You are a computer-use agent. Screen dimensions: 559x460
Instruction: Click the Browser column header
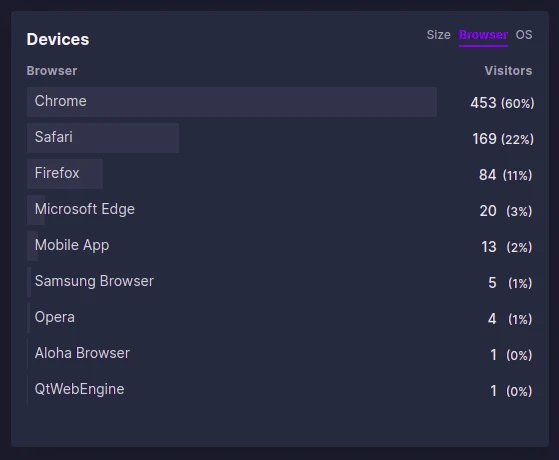pos(52,71)
